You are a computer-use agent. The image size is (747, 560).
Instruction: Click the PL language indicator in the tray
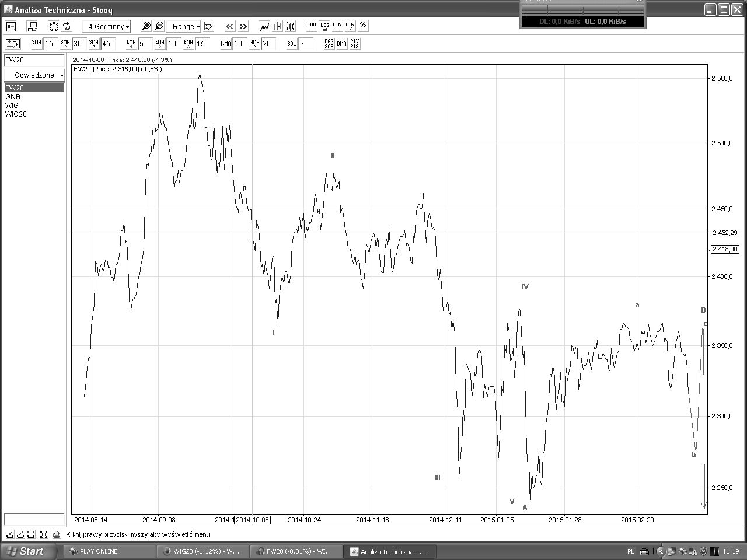[630, 551]
